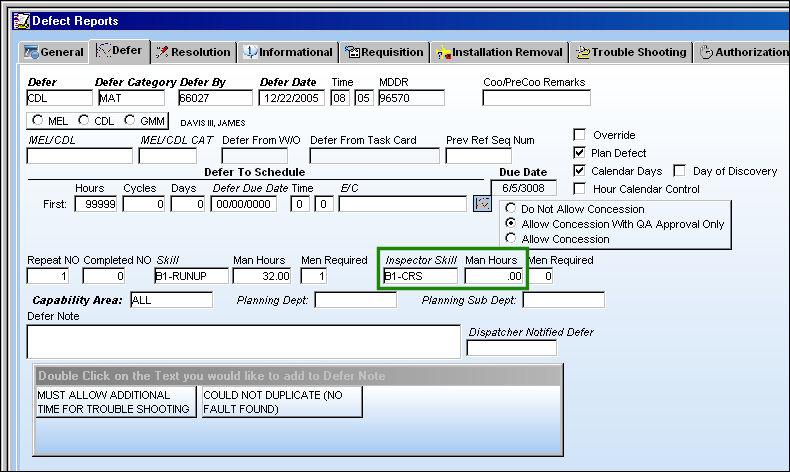Click MUST ALLOW ADDITIONAL TIME FOR TROUBLE SHOOTING text

point(115,402)
